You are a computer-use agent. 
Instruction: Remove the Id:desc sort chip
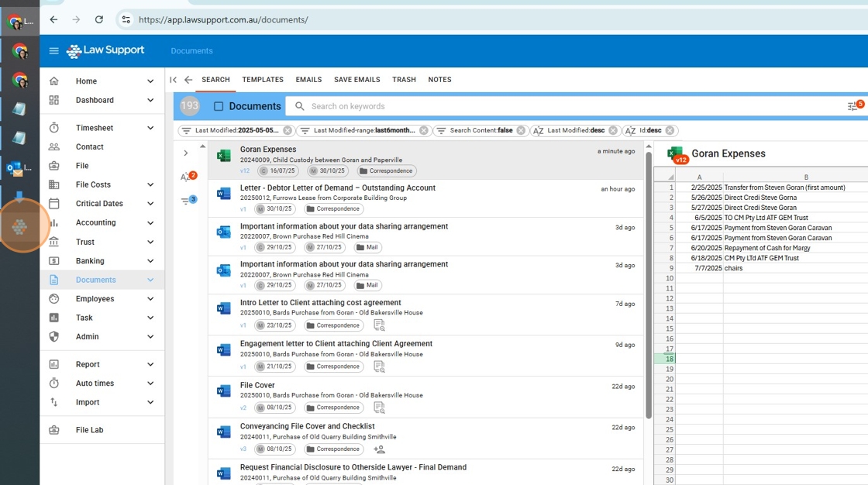point(670,131)
